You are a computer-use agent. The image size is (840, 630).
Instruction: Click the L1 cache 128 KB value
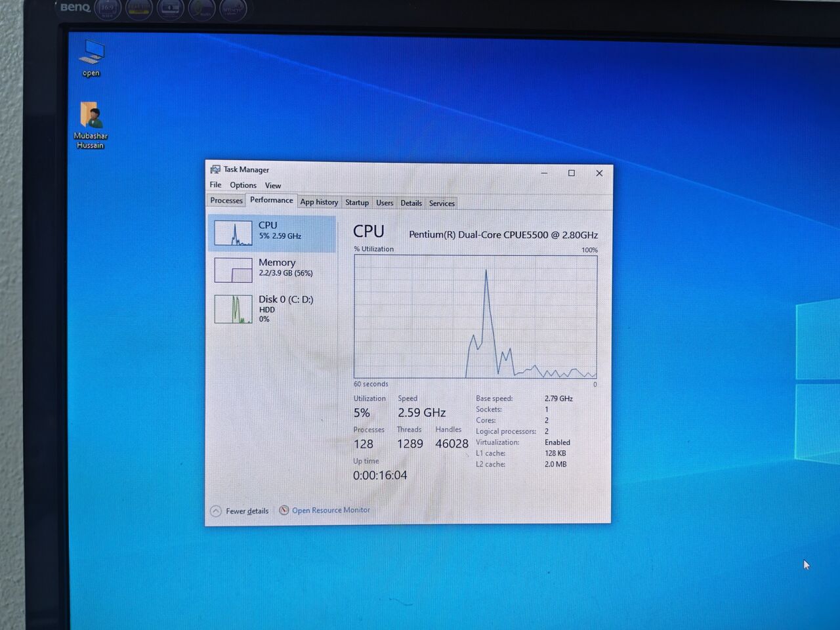[555, 453]
